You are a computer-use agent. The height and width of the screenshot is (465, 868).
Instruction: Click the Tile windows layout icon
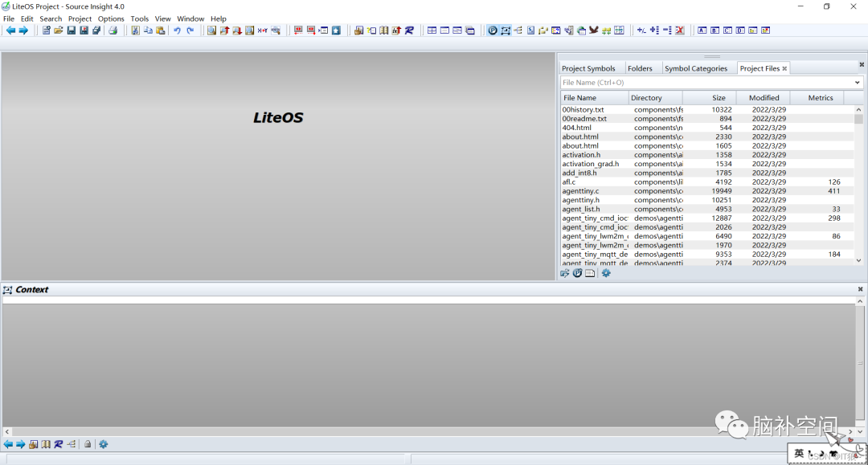[x=432, y=31]
